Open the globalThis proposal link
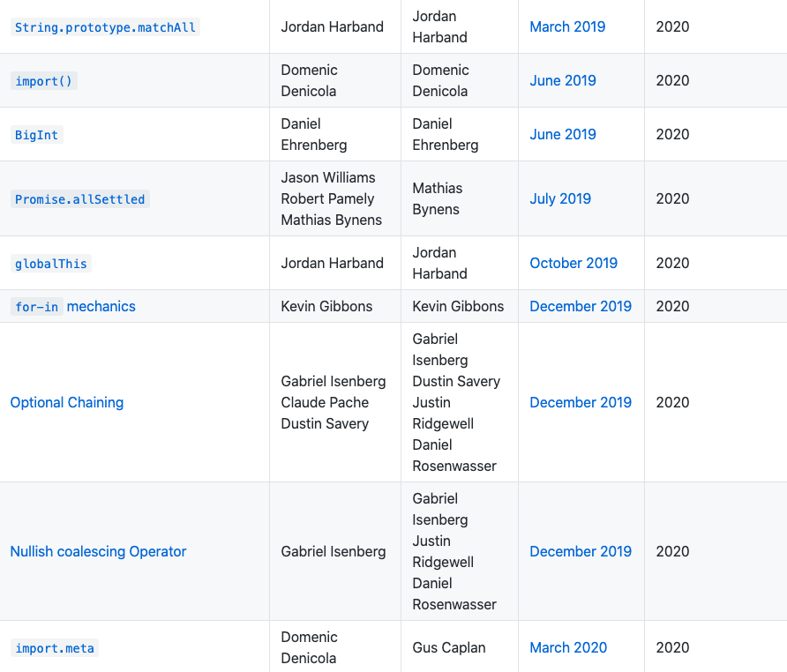 click(x=51, y=263)
